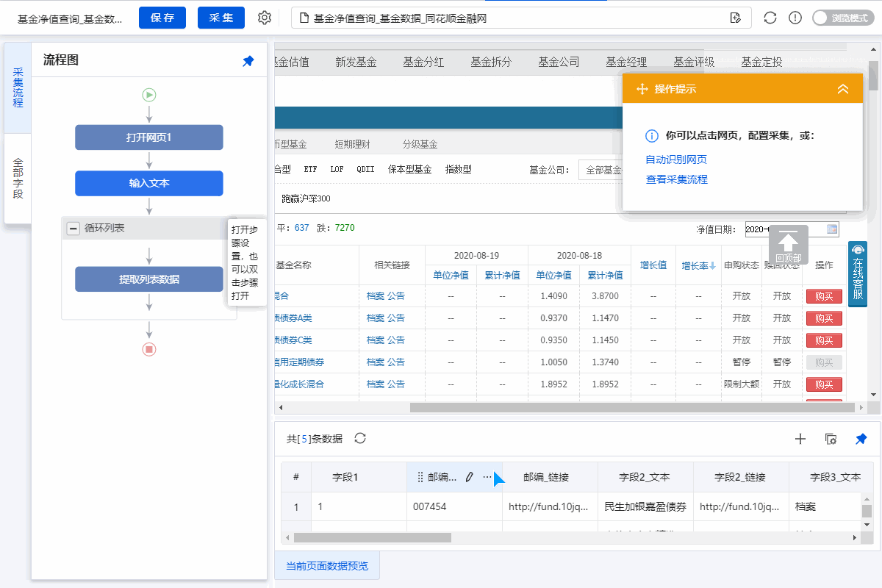The height and width of the screenshot is (588, 882).
Task: Click the exclamation alert icon
Action: click(795, 18)
